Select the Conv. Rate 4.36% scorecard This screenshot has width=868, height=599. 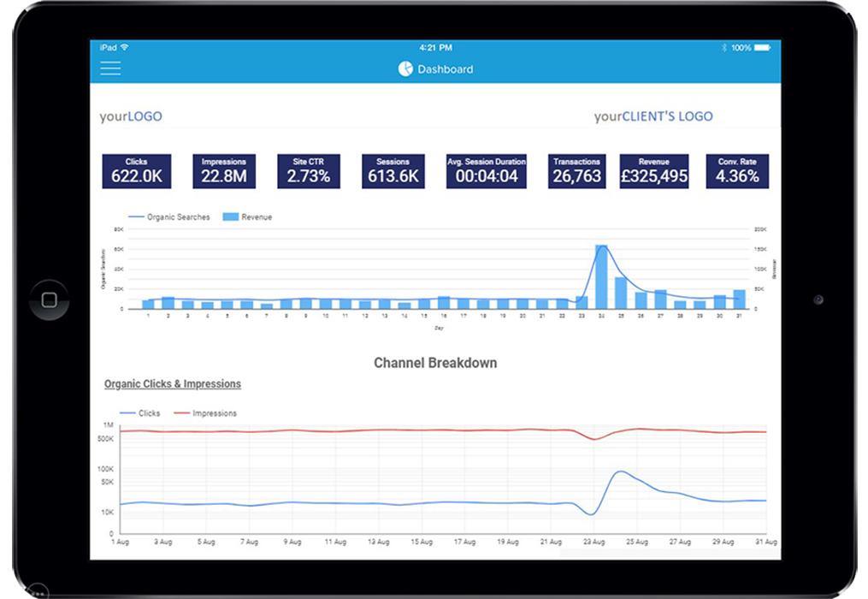click(737, 171)
